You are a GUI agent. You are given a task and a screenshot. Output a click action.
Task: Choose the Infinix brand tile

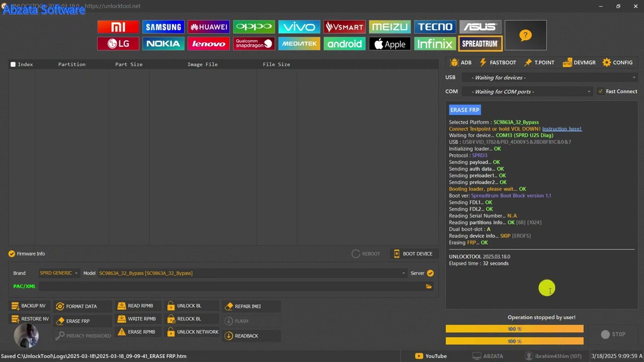[x=435, y=44]
